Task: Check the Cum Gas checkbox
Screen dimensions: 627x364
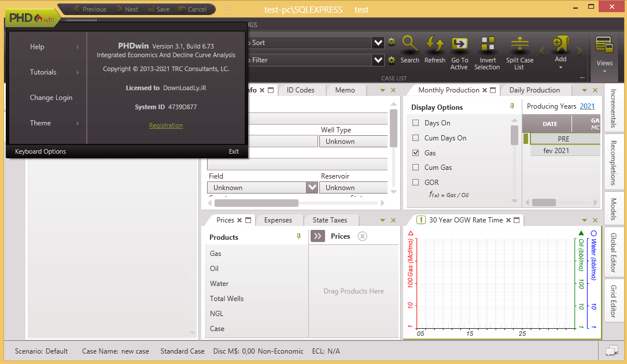Action: coord(416,168)
